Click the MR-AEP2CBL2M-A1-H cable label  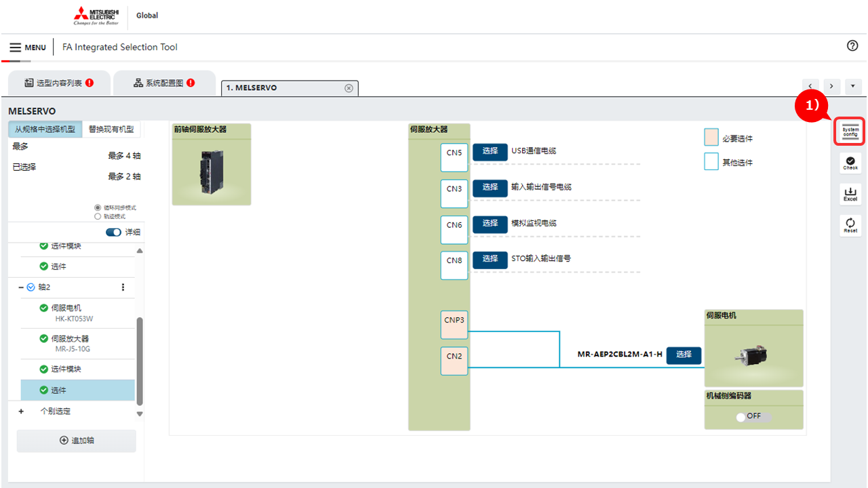(x=620, y=354)
